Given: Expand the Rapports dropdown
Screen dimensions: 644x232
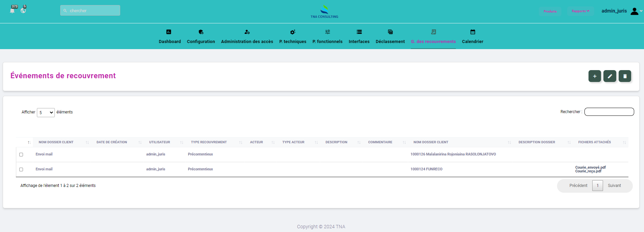Looking at the screenshot, I should (580, 11).
